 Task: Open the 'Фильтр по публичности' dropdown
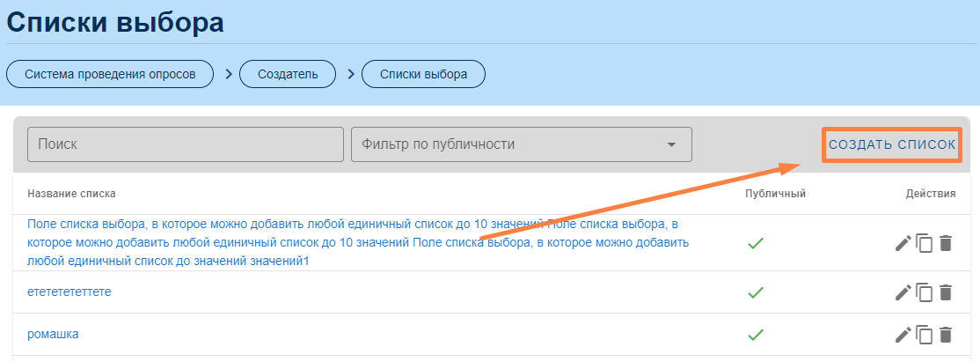pyautogui.click(x=510, y=144)
